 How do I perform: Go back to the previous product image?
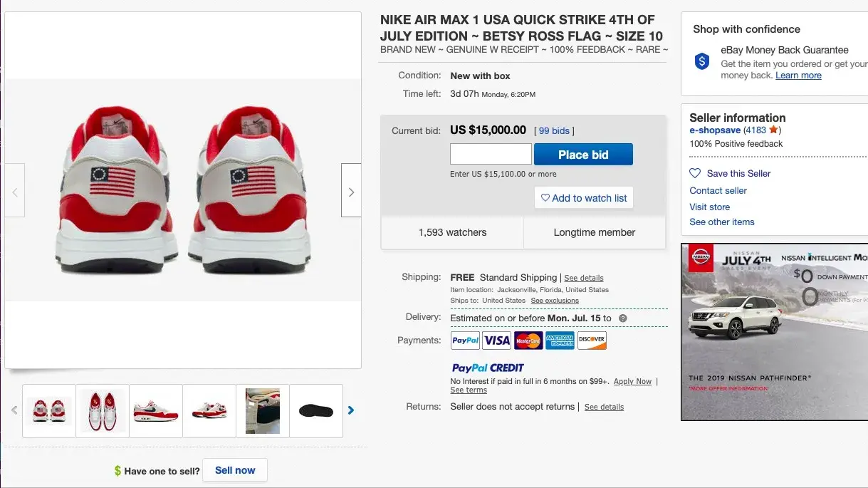pyautogui.click(x=15, y=191)
